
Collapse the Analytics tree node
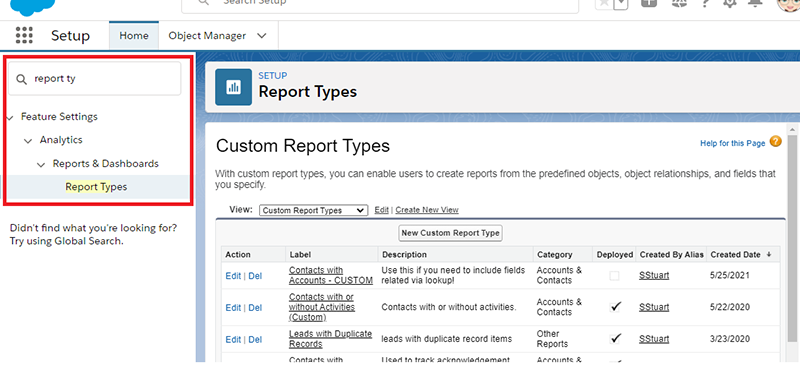click(28, 140)
